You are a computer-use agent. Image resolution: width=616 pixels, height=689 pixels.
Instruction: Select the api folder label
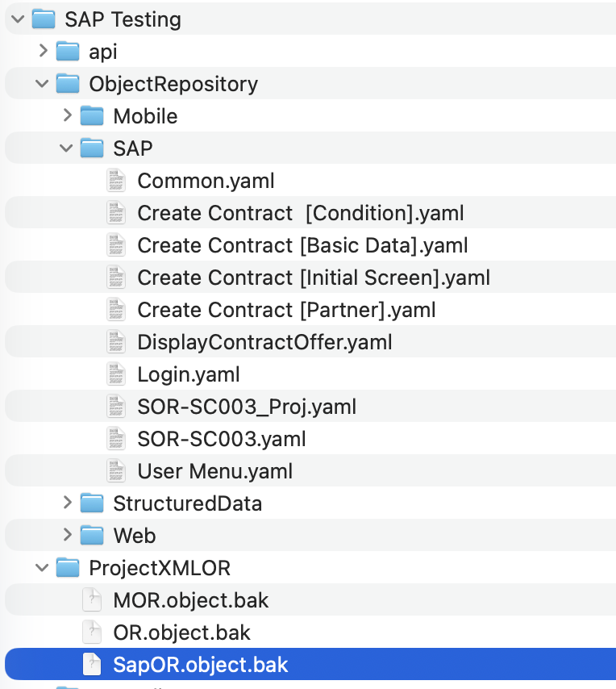tap(102, 52)
